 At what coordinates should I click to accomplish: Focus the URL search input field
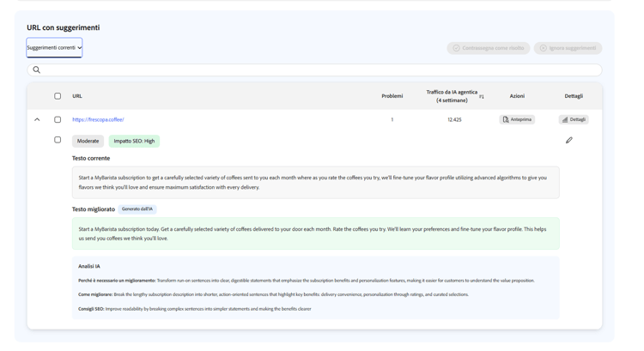point(314,70)
